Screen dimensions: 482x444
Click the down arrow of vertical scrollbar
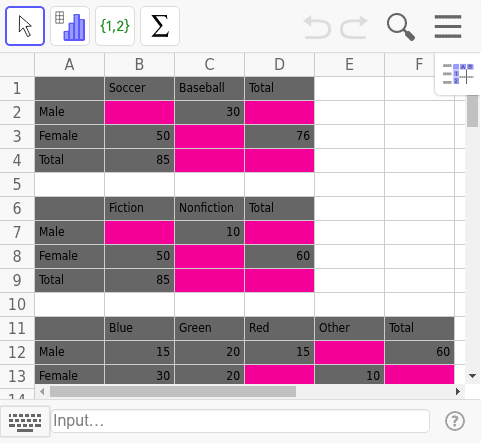coord(472,376)
